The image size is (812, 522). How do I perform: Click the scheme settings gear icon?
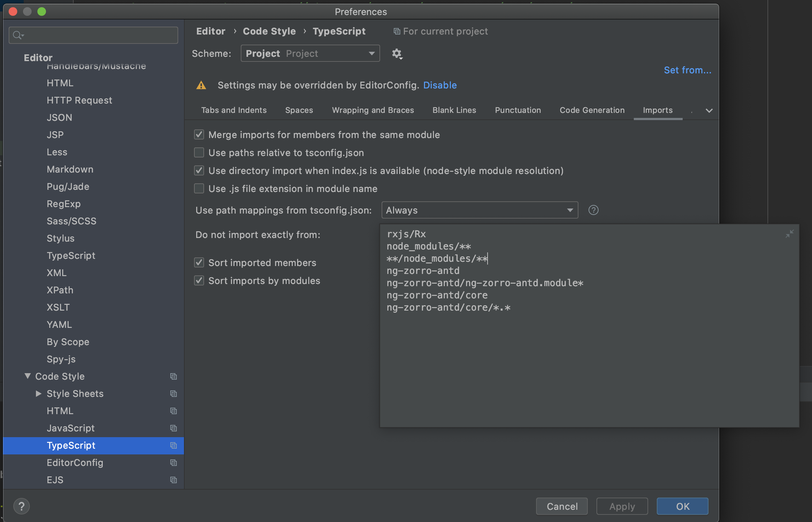396,54
